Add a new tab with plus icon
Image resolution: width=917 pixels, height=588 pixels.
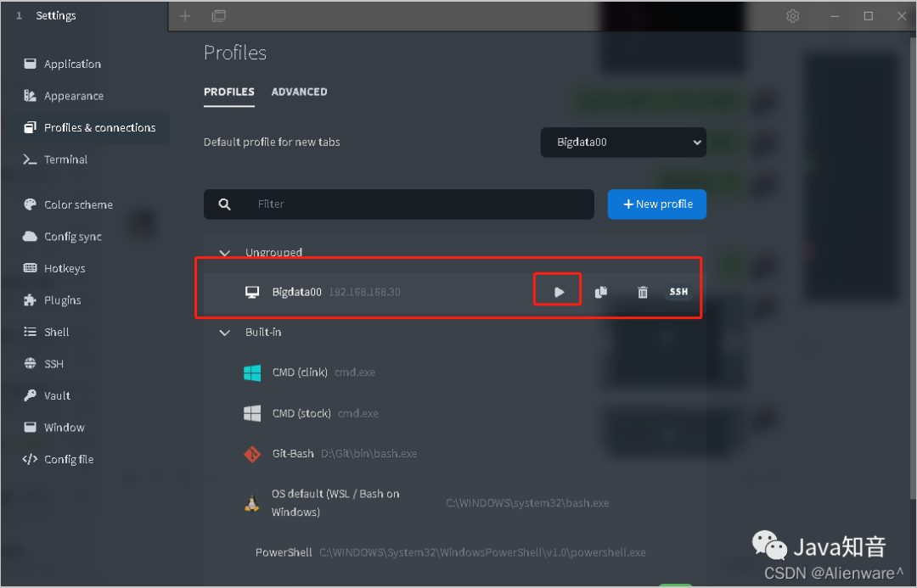tap(185, 16)
